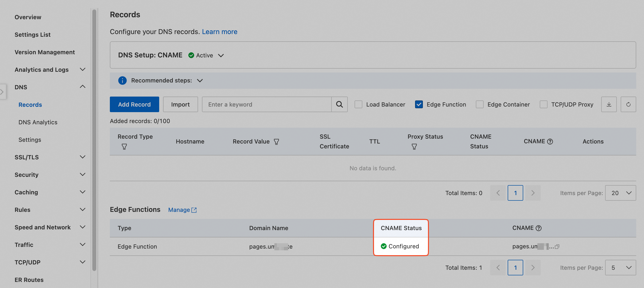Image resolution: width=644 pixels, height=288 pixels.
Task: Expand the DNS Setup CNAME Active dropdown
Action: (221, 55)
